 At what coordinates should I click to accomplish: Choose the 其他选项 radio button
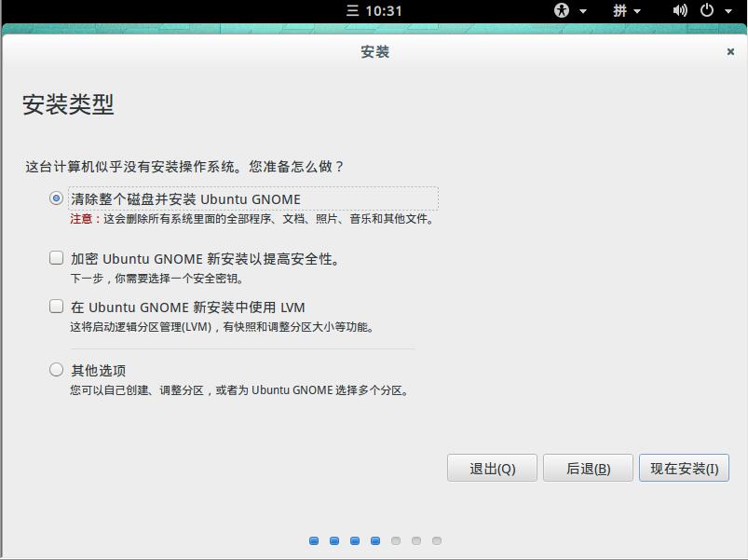point(56,370)
